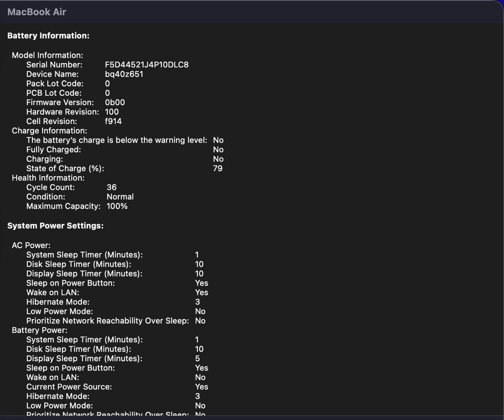
Task: Click the AC Power Low Power Mode label
Action: [59, 311]
